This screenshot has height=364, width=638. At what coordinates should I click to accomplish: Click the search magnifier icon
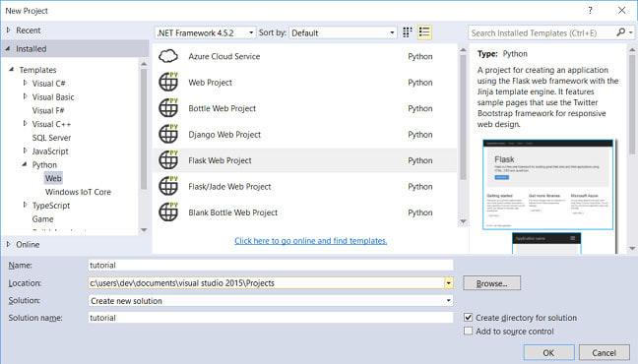point(621,32)
